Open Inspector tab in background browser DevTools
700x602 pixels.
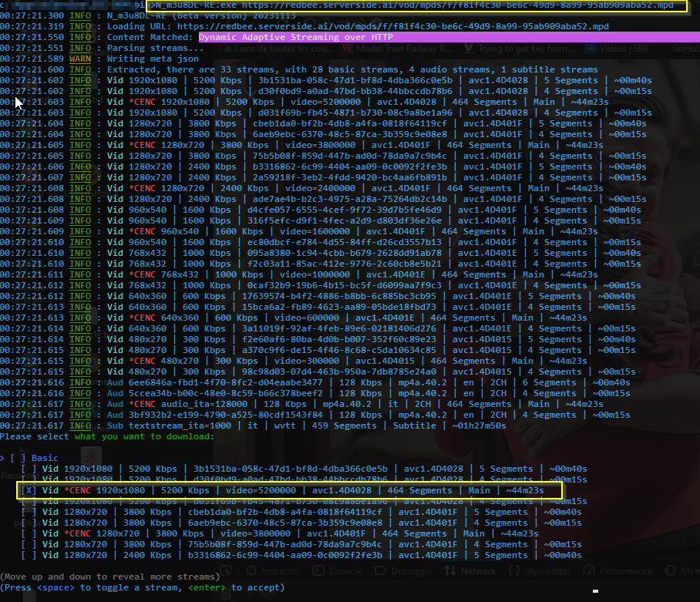[273, 571]
